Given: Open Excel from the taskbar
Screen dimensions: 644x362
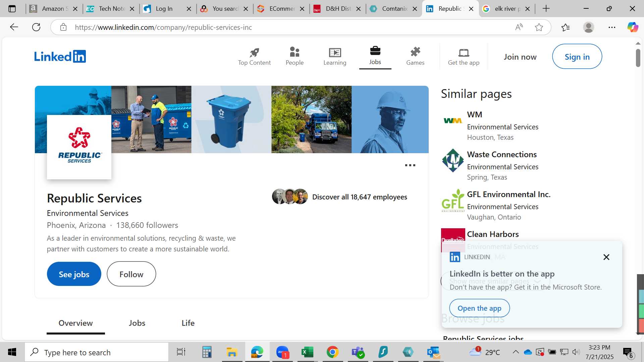Looking at the screenshot, I should point(307,352).
